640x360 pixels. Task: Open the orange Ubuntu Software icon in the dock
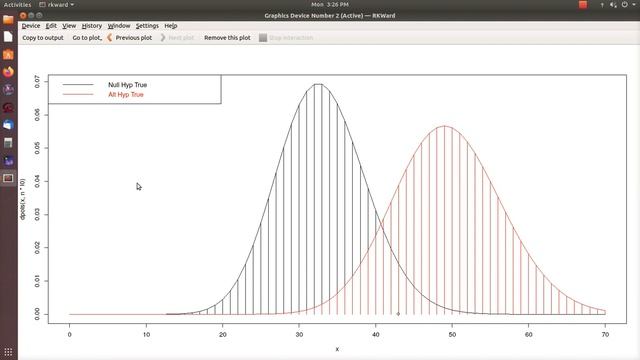click(8, 54)
